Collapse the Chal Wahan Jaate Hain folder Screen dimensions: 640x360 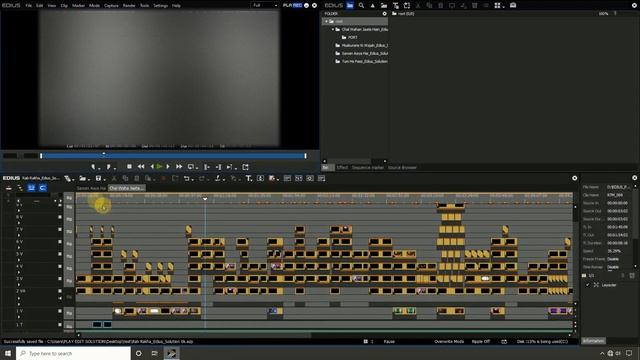[x=333, y=29]
